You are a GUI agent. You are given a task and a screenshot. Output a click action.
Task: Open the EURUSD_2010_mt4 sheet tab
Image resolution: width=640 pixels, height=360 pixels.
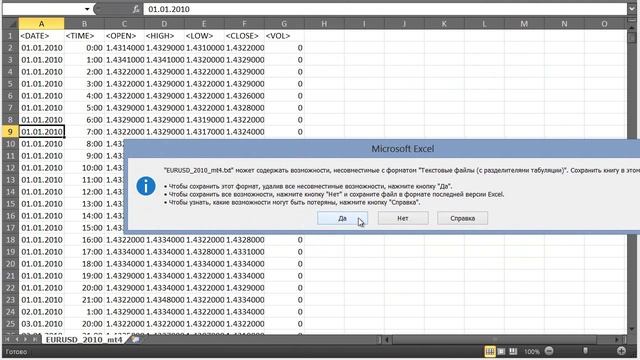(x=84, y=340)
